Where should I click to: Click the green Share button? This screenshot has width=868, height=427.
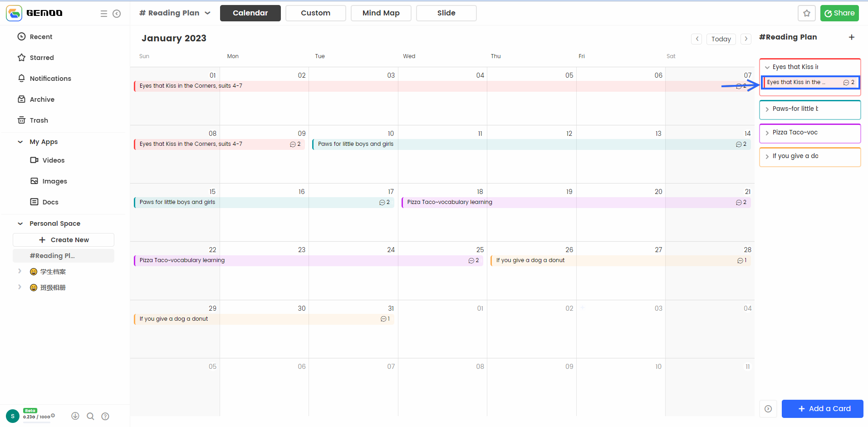click(839, 13)
